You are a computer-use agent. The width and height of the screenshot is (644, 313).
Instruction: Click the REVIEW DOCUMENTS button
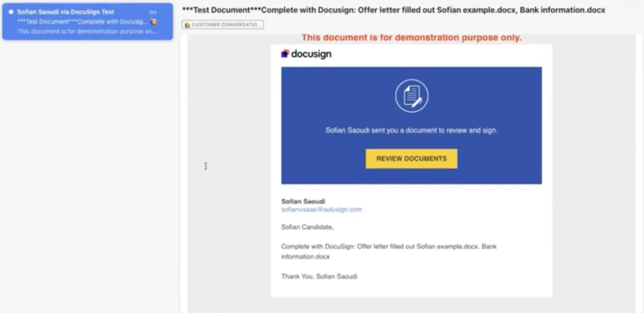[411, 159]
